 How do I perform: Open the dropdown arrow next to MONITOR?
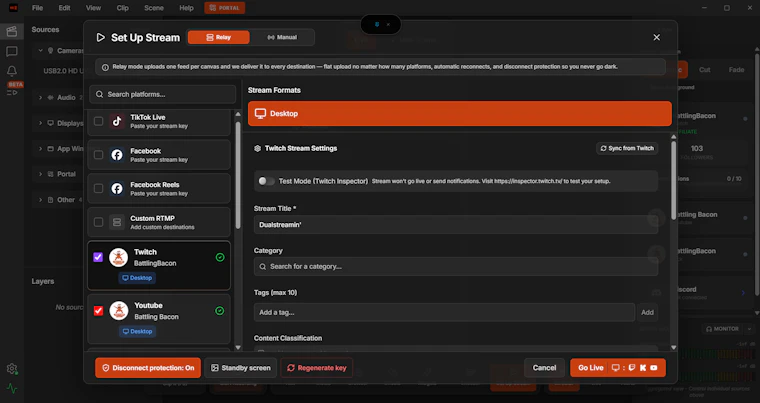click(x=749, y=329)
